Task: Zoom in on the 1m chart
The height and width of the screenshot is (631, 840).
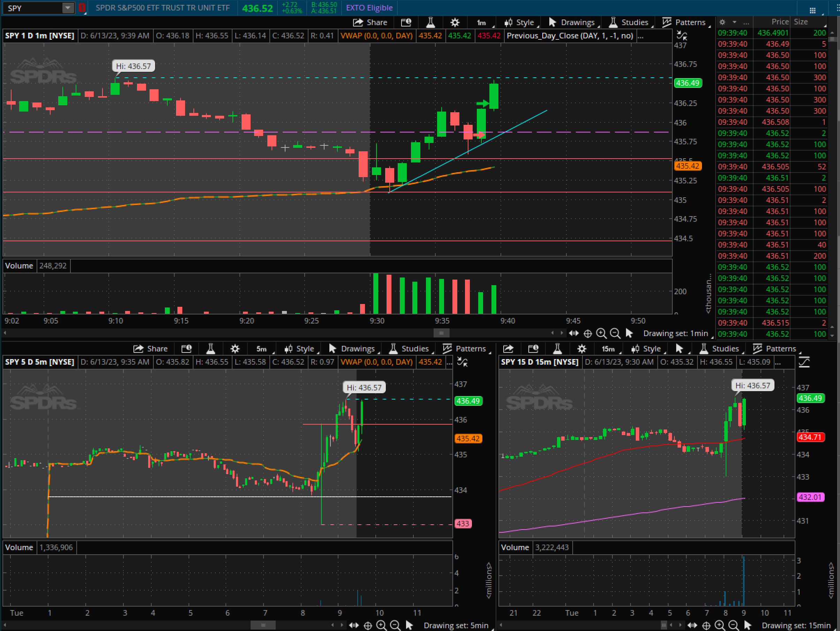Action: coord(601,333)
